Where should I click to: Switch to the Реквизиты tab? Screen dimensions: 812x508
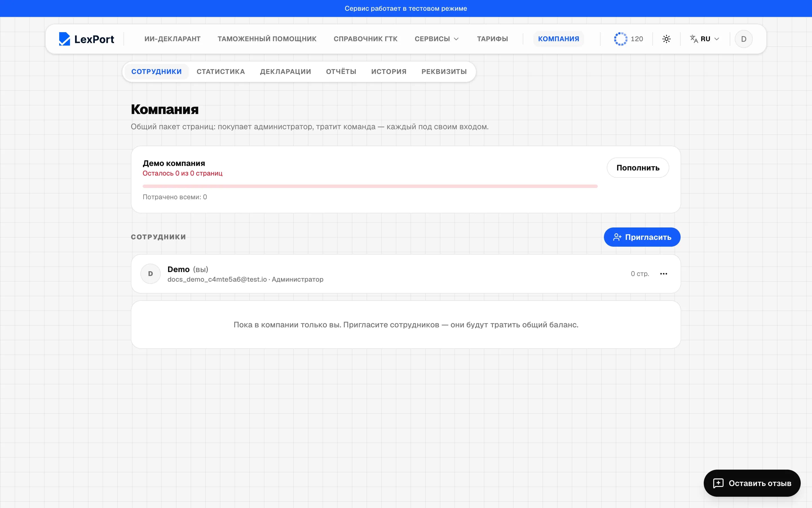coord(444,72)
